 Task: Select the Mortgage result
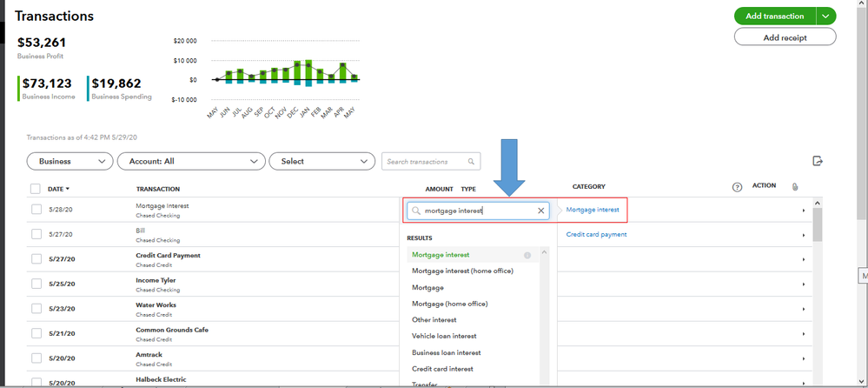(427, 288)
